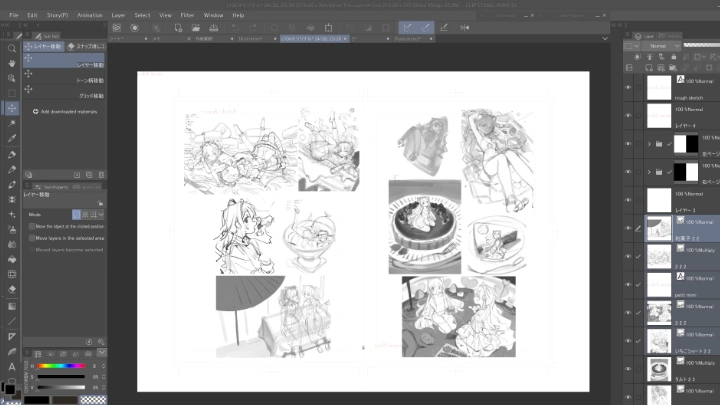Hide the 左ページ folder layer

(x=628, y=144)
